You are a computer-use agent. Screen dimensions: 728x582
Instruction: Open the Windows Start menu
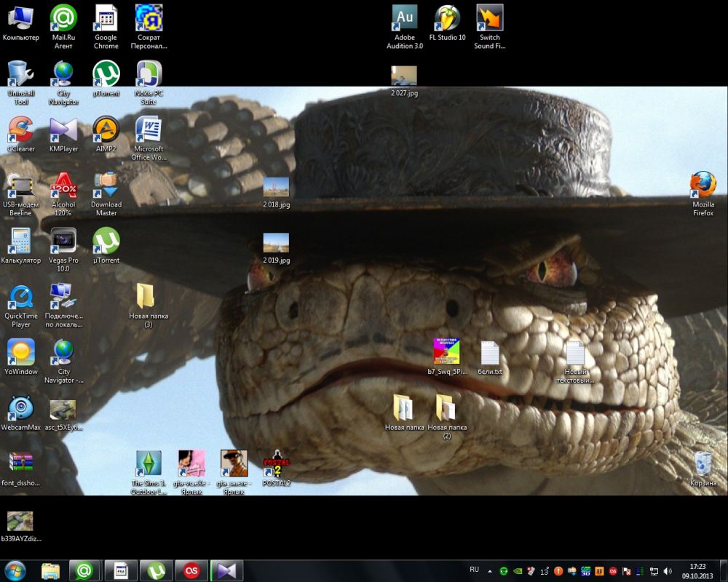(x=15, y=570)
